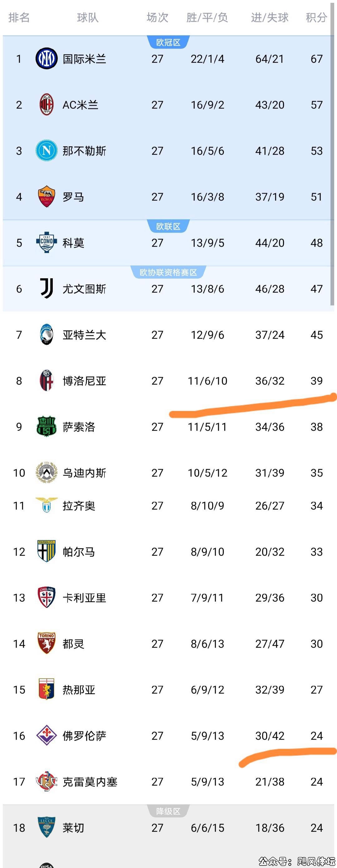Viewport: 337px width, 868px height.
Task: Click the Torino club badge
Action: pyautogui.click(x=46, y=643)
